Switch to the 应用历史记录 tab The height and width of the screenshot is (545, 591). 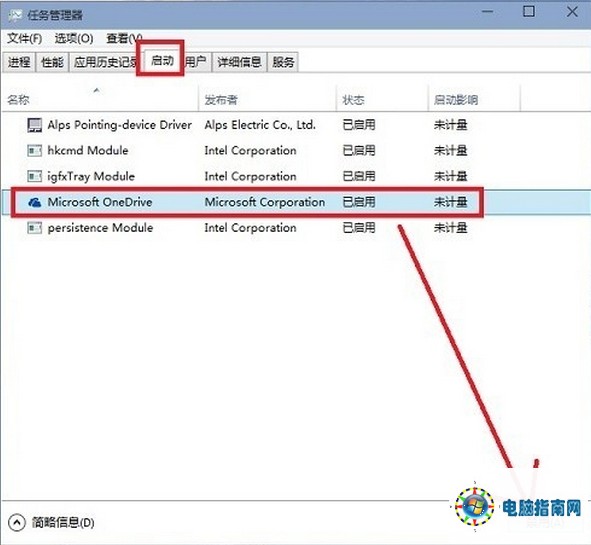coord(104,62)
